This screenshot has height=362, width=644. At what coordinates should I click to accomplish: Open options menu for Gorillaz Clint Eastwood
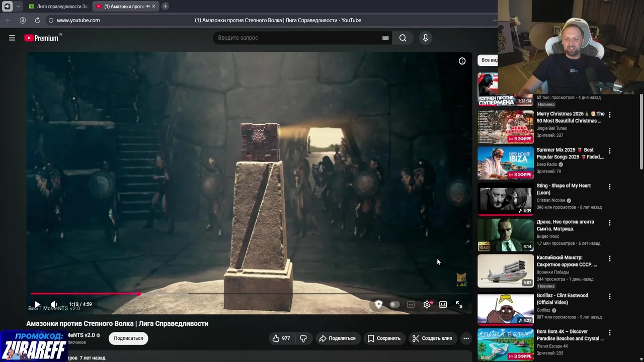[x=609, y=296]
